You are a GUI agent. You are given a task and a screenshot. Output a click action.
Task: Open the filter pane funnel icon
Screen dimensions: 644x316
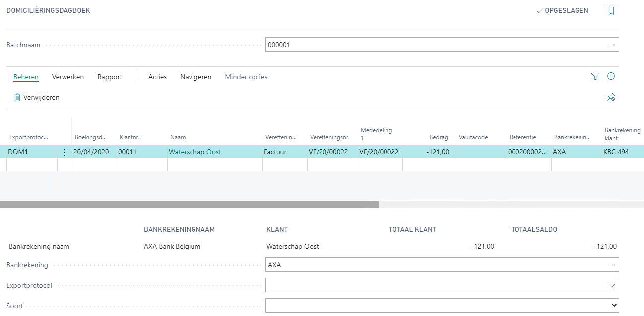pos(595,76)
